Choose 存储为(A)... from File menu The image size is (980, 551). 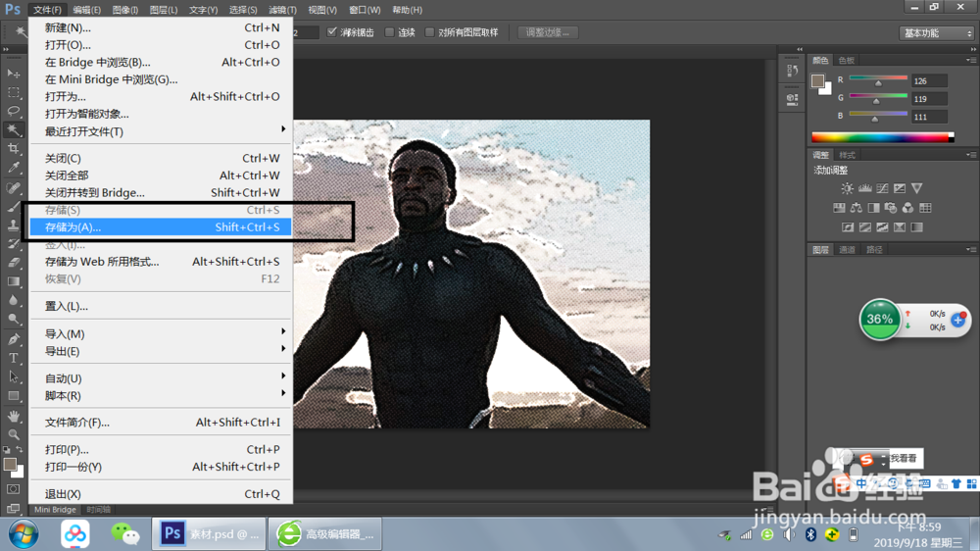[162, 227]
